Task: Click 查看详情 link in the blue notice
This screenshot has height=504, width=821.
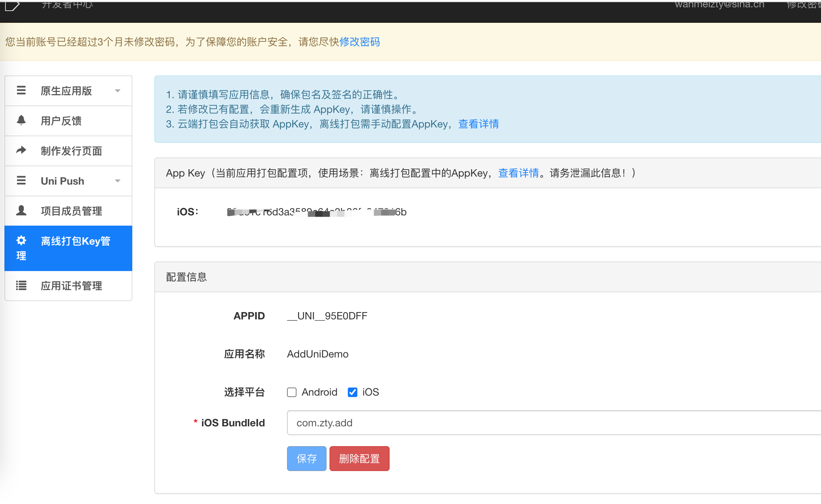Action: (x=478, y=124)
